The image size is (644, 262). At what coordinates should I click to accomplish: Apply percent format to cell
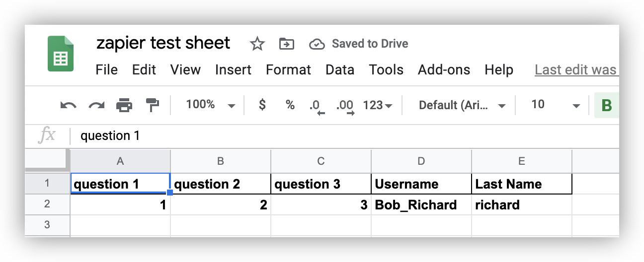tap(290, 105)
